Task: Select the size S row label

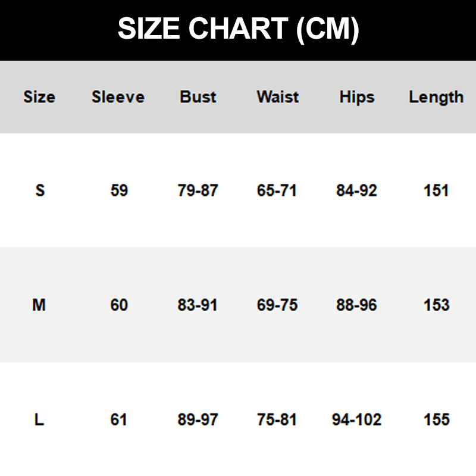Action: tap(40, 190)
